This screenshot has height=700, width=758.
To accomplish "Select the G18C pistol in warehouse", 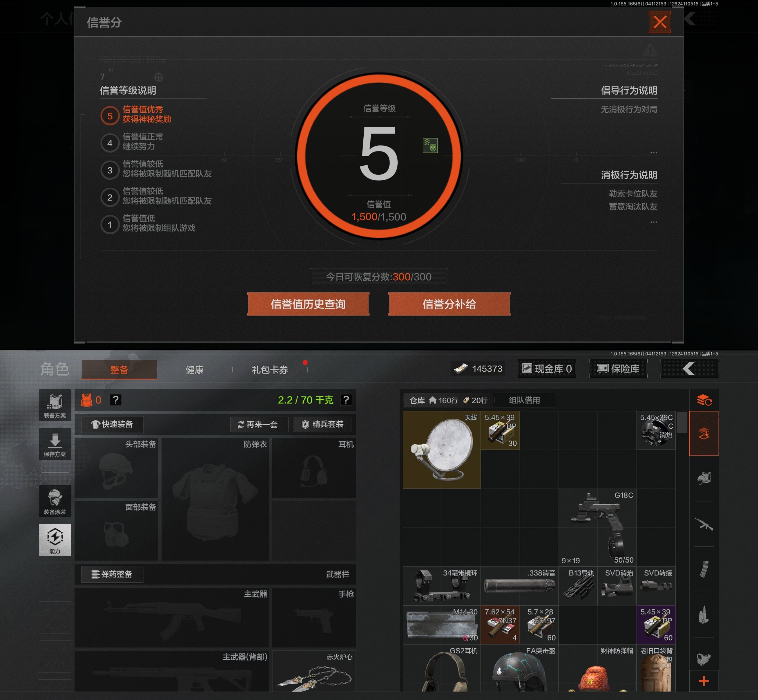I will click(598, 527).
